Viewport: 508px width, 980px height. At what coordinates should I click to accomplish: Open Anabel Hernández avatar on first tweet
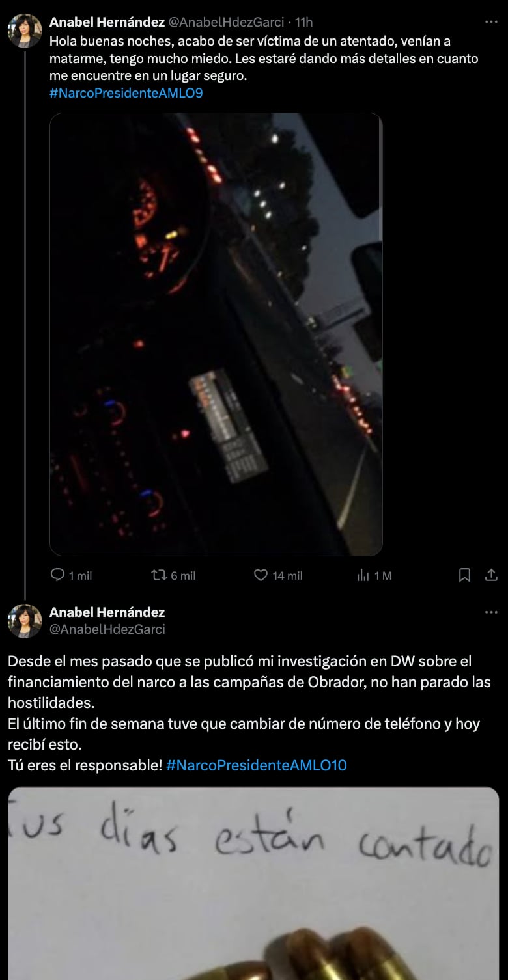click(25, 31)
